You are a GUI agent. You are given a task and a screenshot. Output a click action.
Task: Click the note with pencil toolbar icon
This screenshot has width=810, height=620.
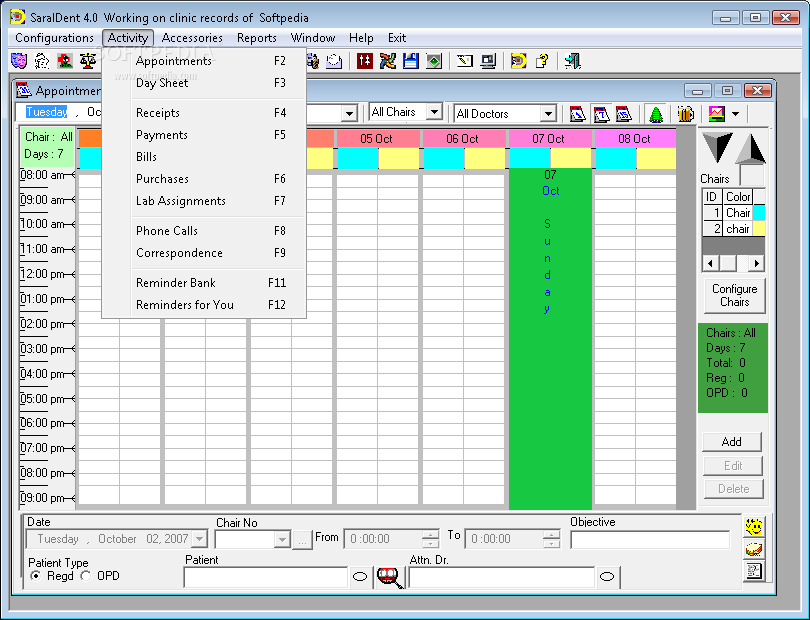click(x=465, y=61)
